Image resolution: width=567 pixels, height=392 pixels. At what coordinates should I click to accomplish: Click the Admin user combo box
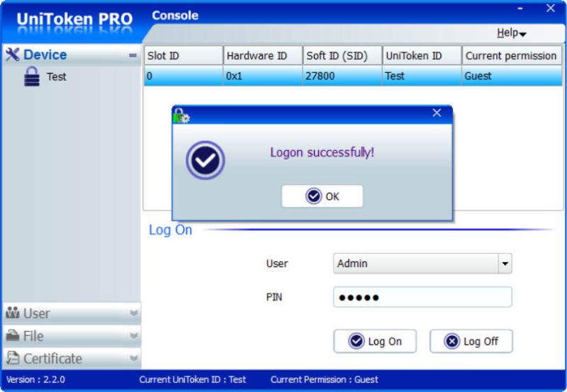[422, 263]
